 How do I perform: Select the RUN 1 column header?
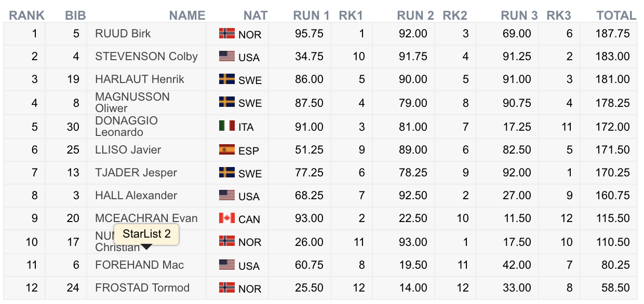[x=311, y=16]
